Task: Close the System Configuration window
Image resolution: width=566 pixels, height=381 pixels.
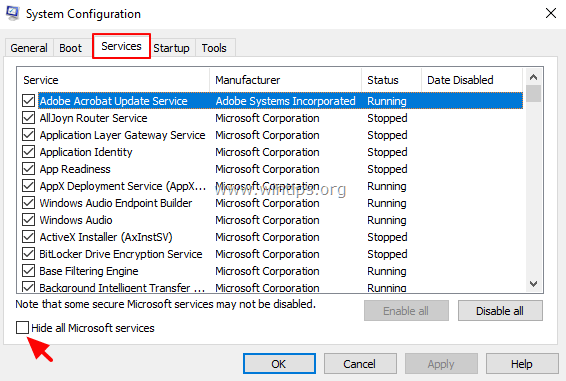Action: coord(551,13)
